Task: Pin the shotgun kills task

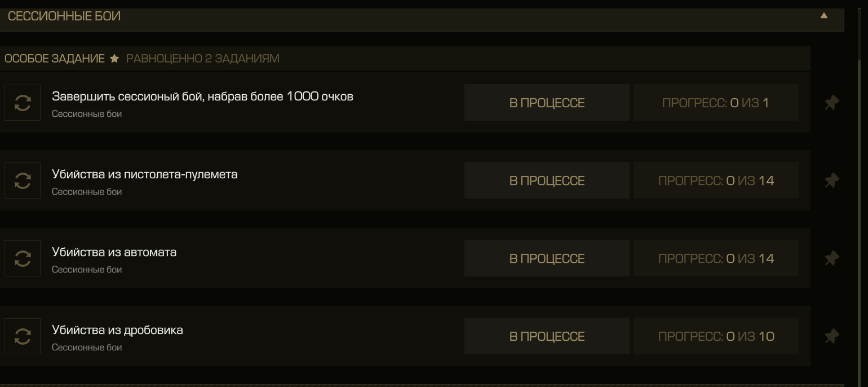Action: pyautogui.click(x=831, y=336)
